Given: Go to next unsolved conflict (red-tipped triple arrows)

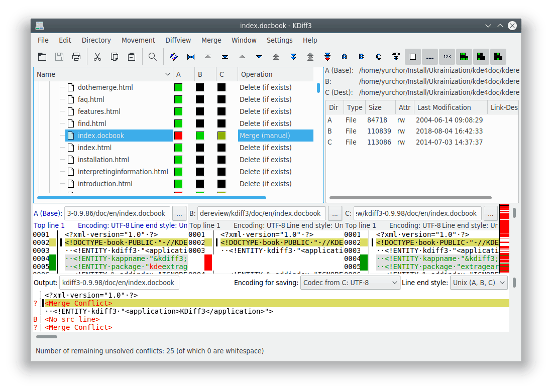Looking at the screenshot, I should coord(327,57).
